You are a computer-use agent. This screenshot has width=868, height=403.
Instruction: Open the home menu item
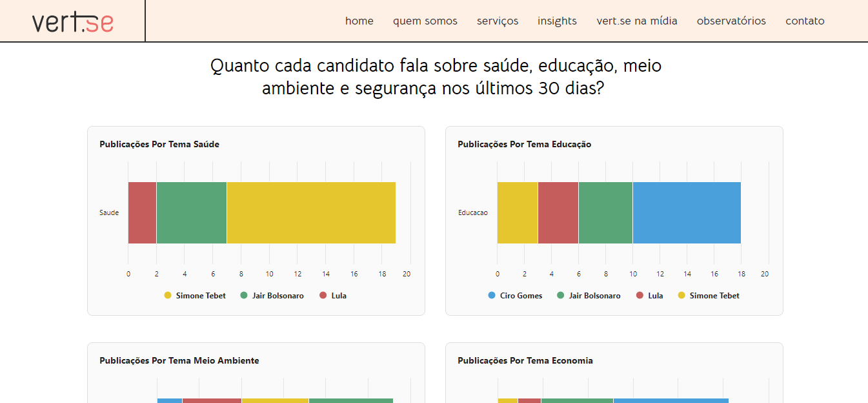(x=359, y=21)
